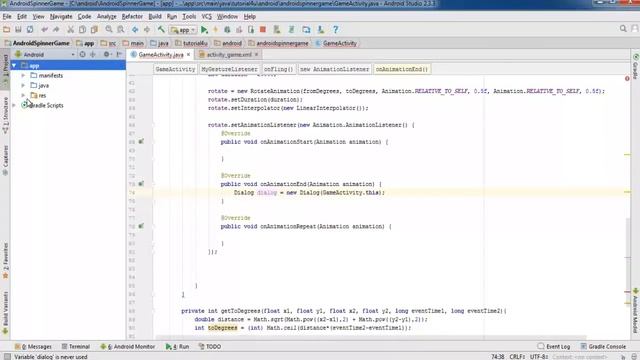Open the Gradle Console tool window
Screen dimensions: 640x360
tap(603, 347)
